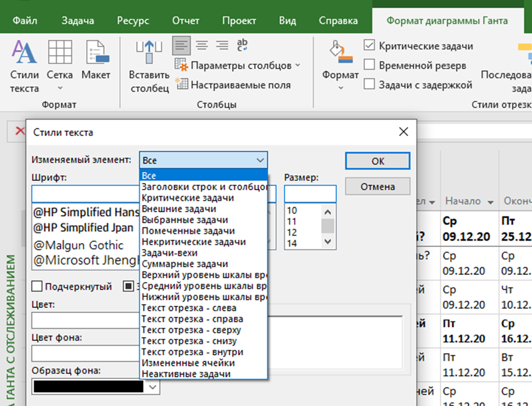Select Формат диаграммы Ганта tab

pyautogui.click(x=447, y=20)
